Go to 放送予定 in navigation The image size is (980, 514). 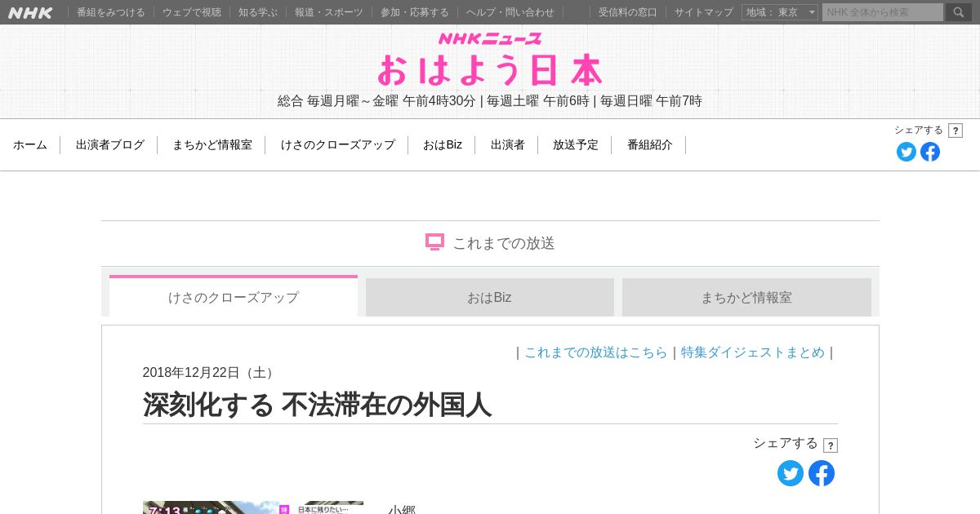(576, 144)
